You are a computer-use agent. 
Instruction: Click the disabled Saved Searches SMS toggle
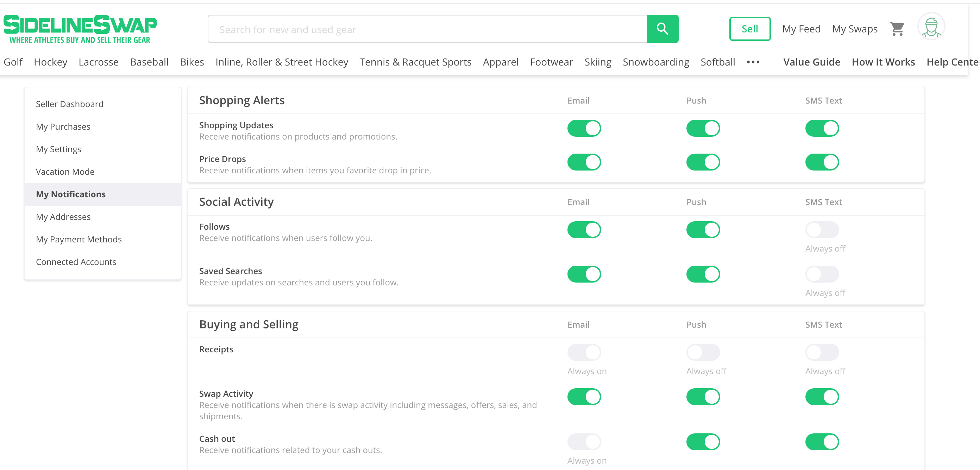tap(822, 274)
